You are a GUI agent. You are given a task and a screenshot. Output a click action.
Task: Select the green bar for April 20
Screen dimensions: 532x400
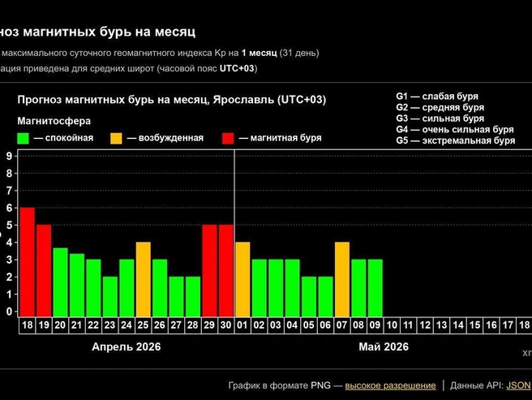pyautogui.click(x=60, y=282)
